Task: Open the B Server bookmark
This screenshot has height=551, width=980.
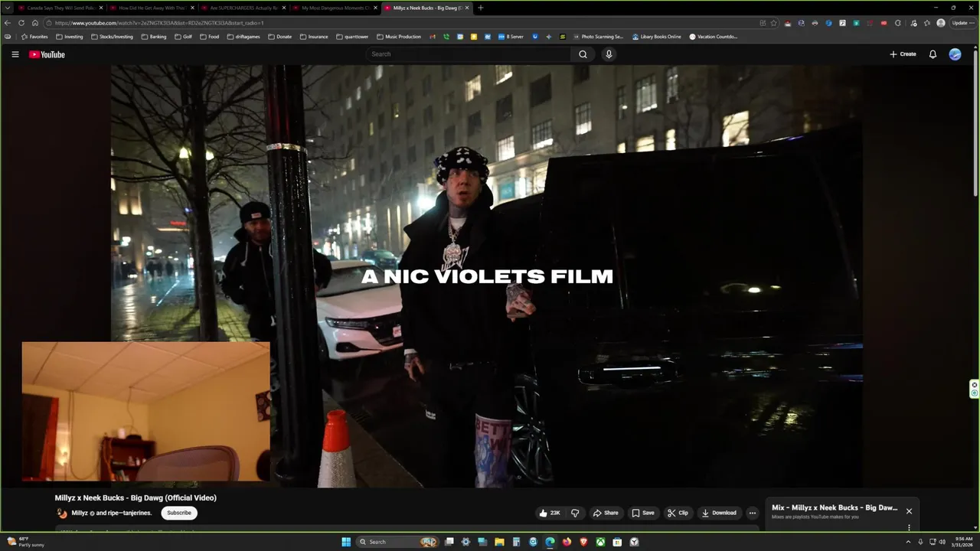Action: 511,37
